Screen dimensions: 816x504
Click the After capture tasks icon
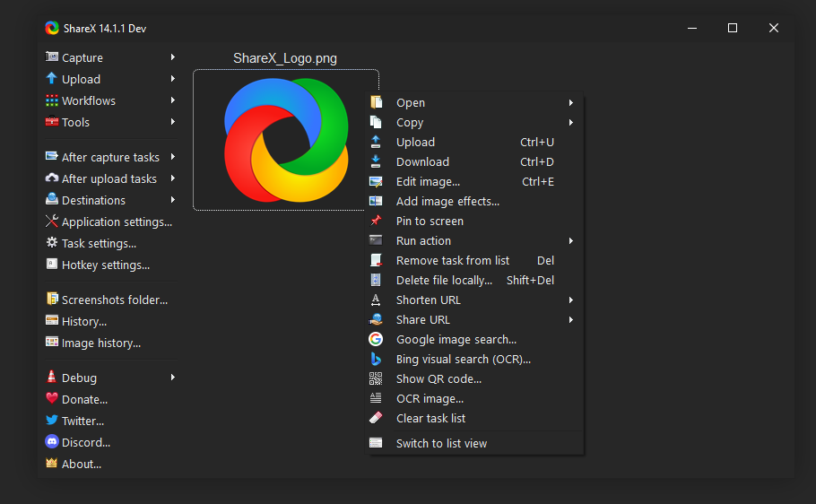(51, 156)
